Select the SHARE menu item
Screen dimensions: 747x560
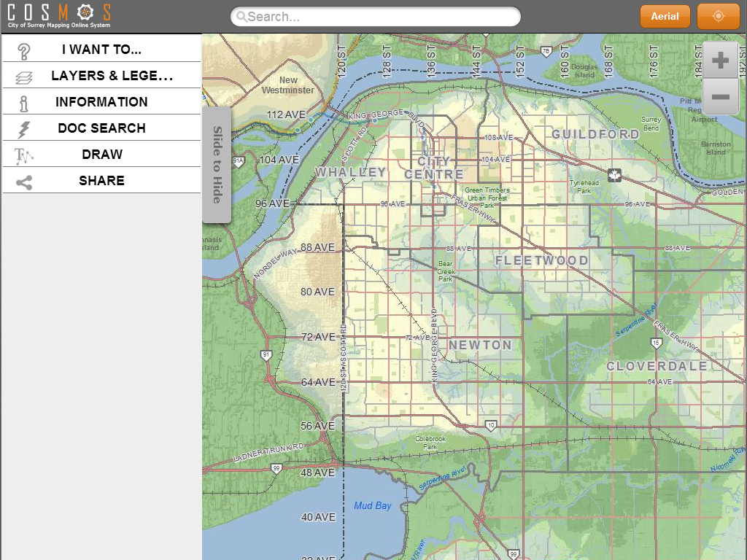point(101,181)
